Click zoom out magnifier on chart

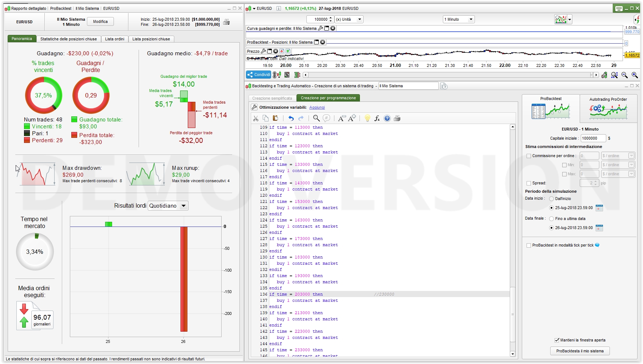624,75
